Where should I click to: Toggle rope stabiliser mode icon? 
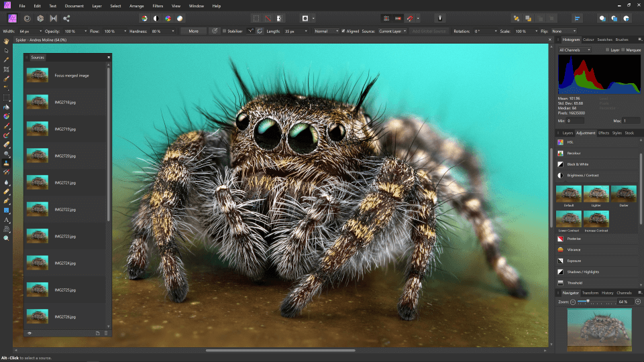coord(250,32)
